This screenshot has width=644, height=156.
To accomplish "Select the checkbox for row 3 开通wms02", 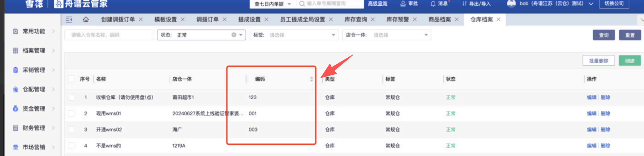I will (71, 130).
